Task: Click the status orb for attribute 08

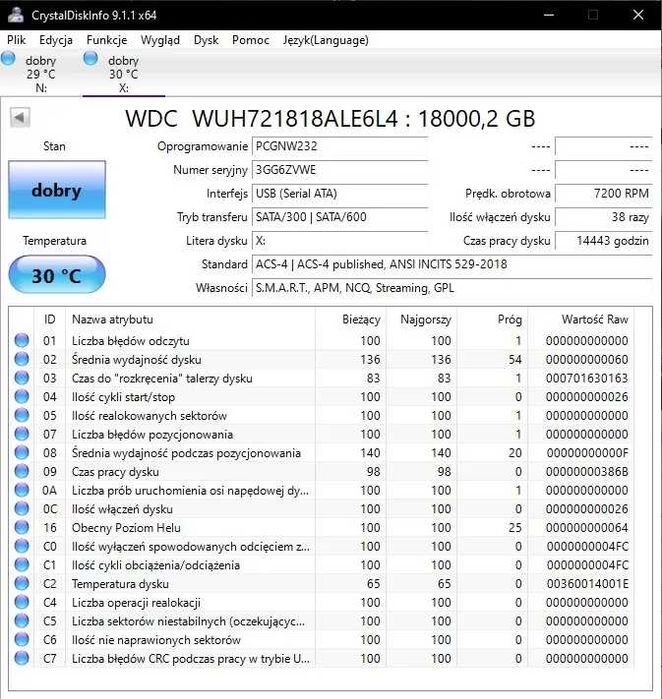Action: click(x=21, y=452)
